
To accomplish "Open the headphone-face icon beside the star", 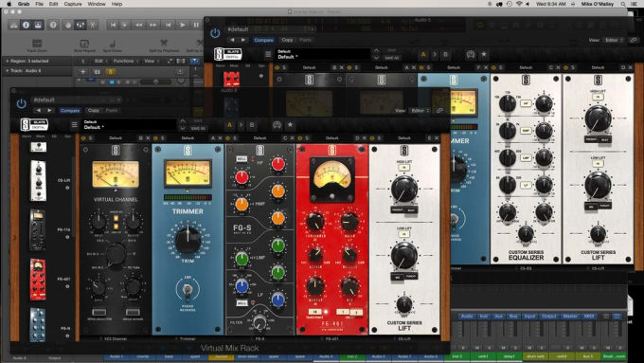I will click(x=277, y=125).
